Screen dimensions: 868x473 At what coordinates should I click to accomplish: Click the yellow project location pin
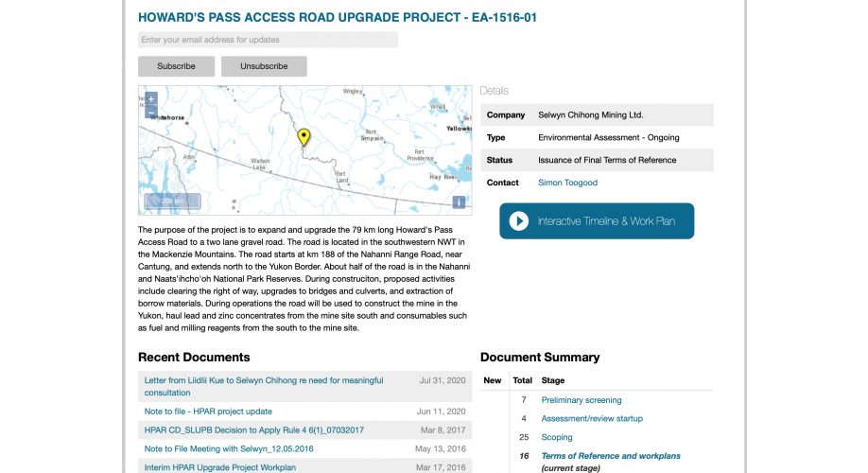(x=304, y=137)
